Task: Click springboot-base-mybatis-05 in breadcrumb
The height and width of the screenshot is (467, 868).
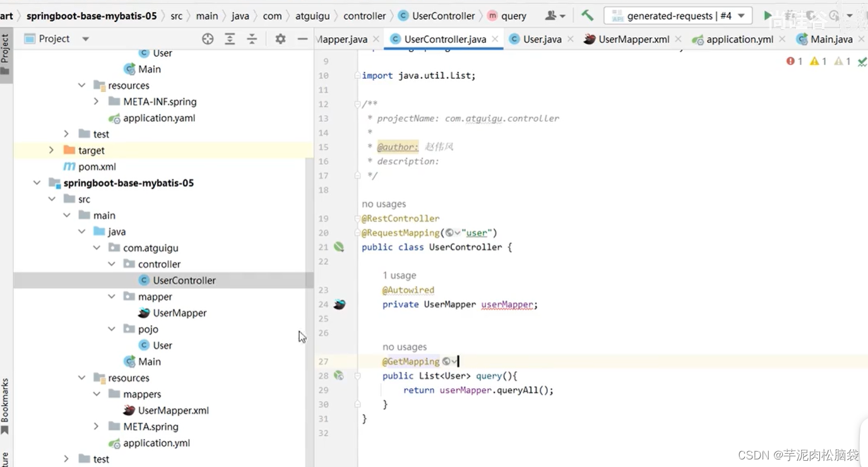Action: (x=92, y=16)
